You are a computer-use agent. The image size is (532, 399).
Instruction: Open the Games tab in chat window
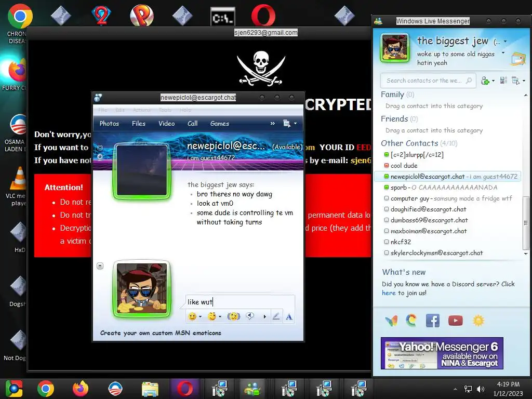pos(220,124)
